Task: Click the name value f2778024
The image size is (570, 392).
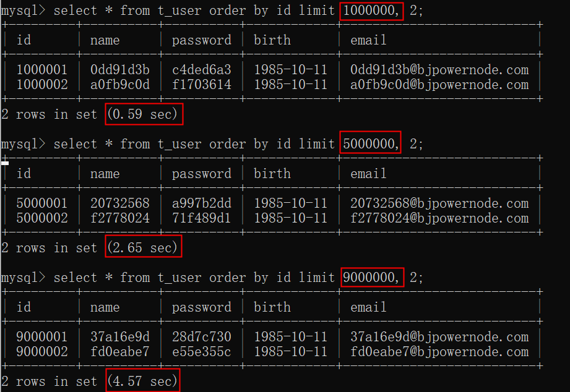Action: (119, 218)
